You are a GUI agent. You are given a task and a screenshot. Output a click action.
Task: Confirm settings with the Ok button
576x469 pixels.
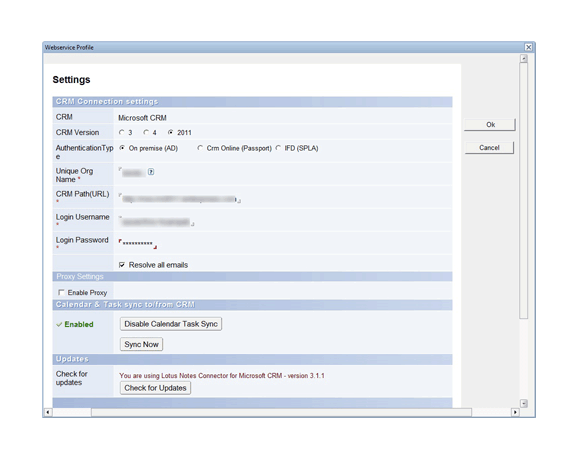click(490, 125)
